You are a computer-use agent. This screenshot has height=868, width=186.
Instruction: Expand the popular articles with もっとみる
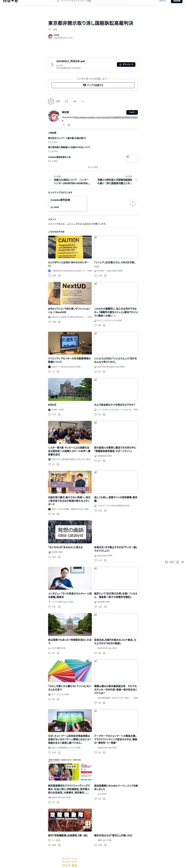coord(93,167)
